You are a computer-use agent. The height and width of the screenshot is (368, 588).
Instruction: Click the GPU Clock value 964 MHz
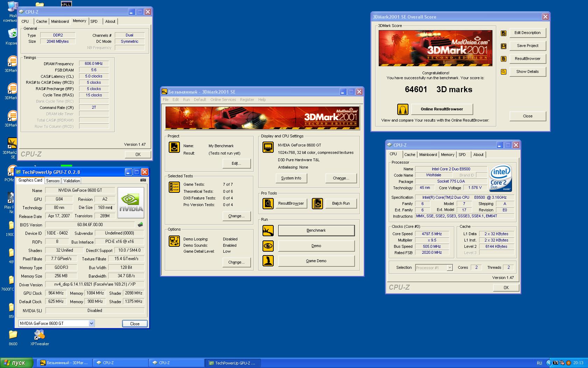56,293
